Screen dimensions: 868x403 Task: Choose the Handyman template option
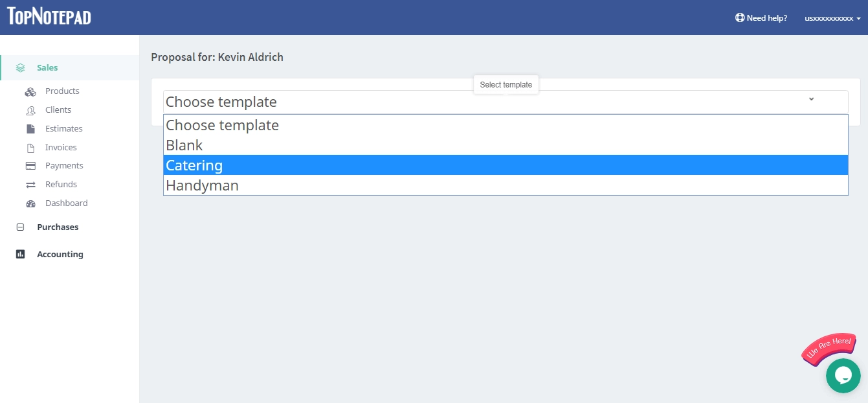tap(203, 185)
